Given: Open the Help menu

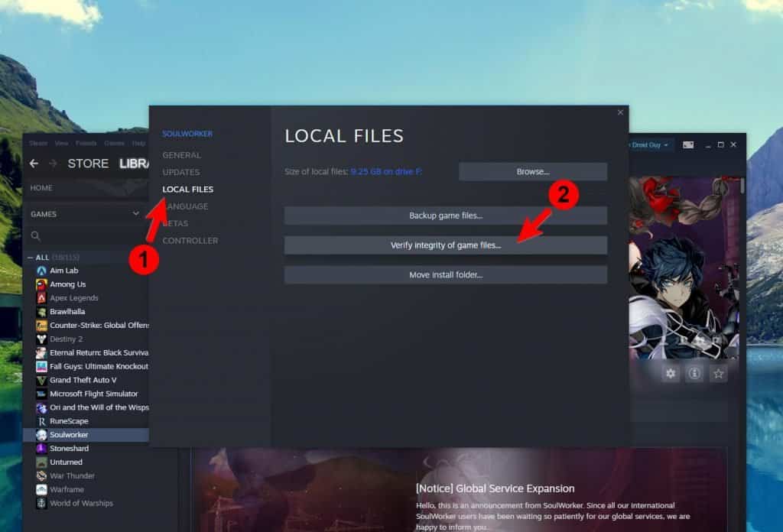Looking at the screenshot, I should (138, 143).
